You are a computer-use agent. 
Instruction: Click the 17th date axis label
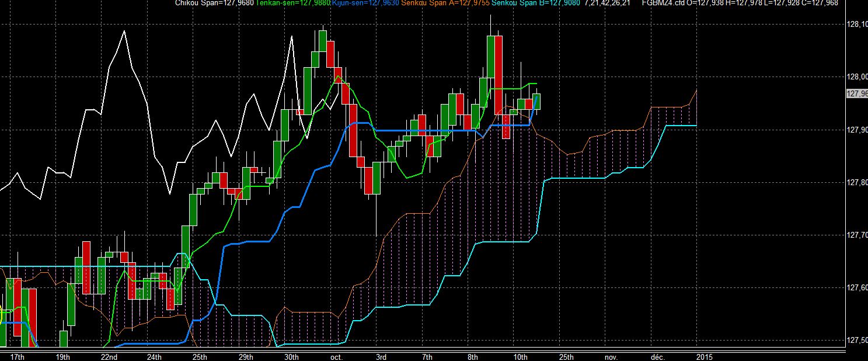click(x=18, y=356)
